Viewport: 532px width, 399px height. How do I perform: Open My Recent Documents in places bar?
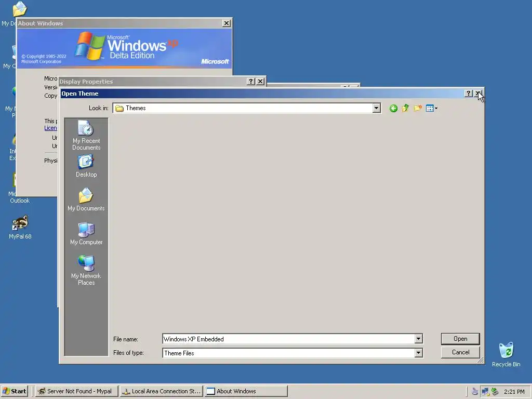[86, 136]
